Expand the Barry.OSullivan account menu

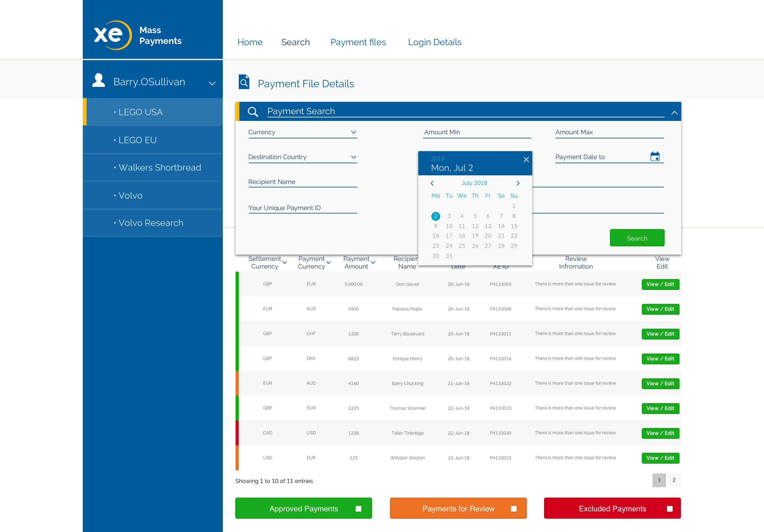[212, 83]
